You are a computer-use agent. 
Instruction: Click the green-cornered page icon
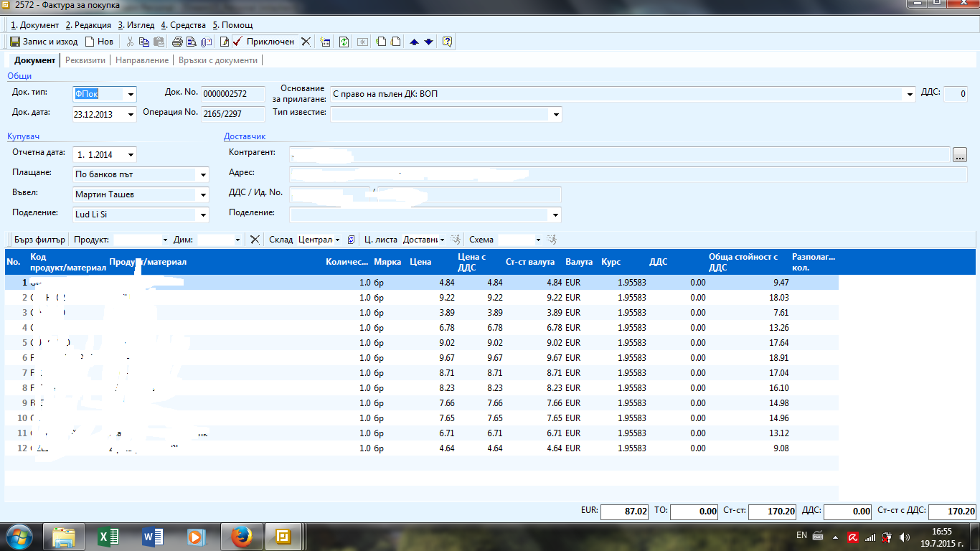click(x=381, y=42)
